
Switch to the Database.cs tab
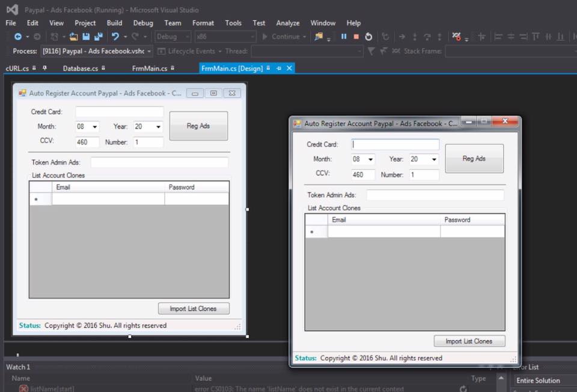coord(80,69)
